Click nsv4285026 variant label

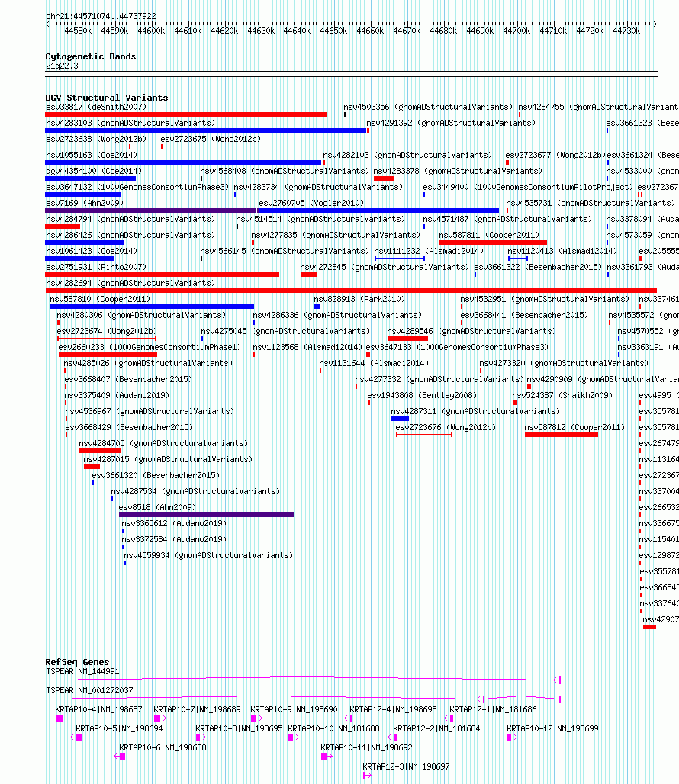(x=148, y=363)
